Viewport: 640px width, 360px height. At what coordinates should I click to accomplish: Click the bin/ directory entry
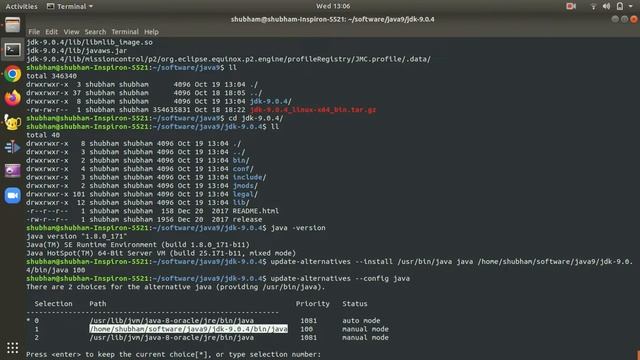[241, 160]
